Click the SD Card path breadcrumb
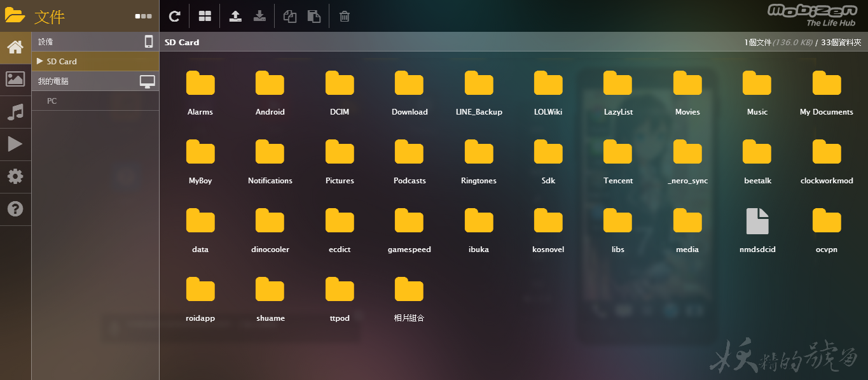This screenshot has height=380, width=868. [x=182, y=42]
